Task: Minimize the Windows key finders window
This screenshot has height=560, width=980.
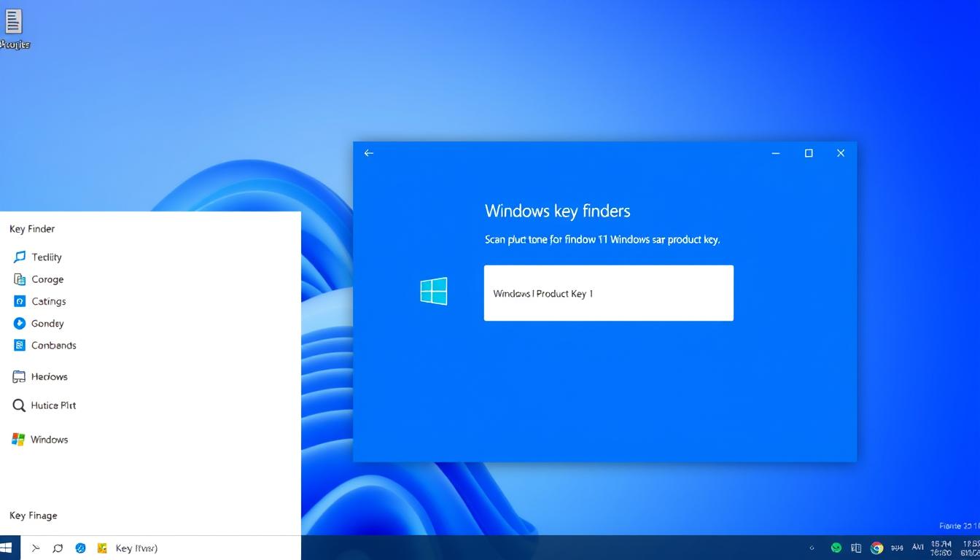Action: pyautogui.click(x=776, y=153)
